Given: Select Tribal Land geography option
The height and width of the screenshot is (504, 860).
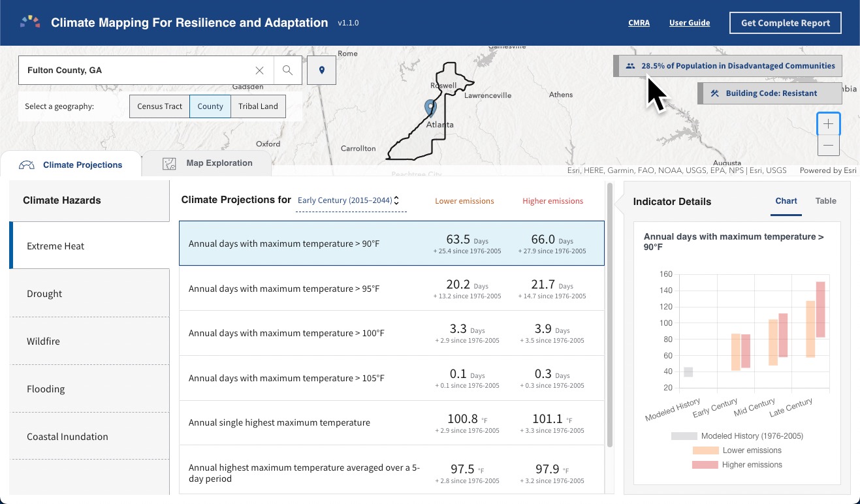Looking at the screenshot, I should point(258,106).
